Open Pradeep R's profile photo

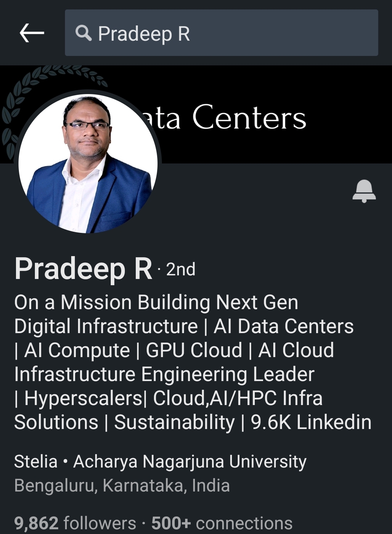88,164
